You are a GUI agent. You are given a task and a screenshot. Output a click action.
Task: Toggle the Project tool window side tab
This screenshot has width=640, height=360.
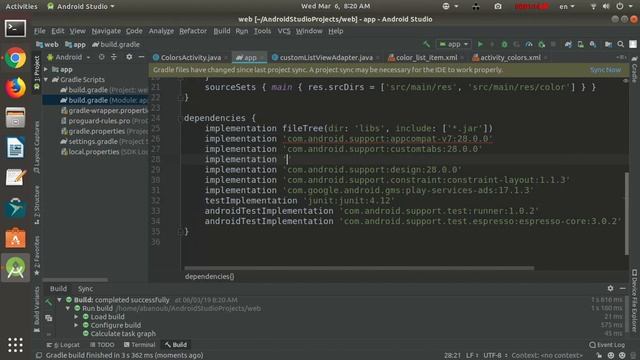pos(37,73)
